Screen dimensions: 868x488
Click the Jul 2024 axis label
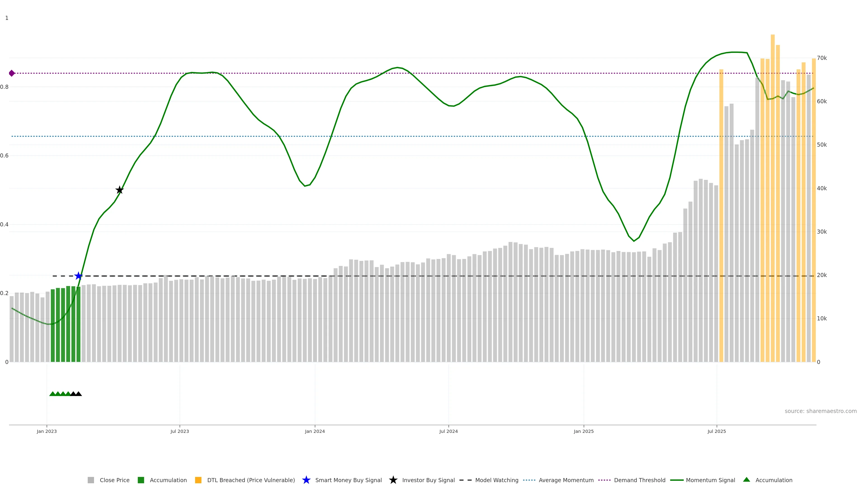tap(448, 431)
